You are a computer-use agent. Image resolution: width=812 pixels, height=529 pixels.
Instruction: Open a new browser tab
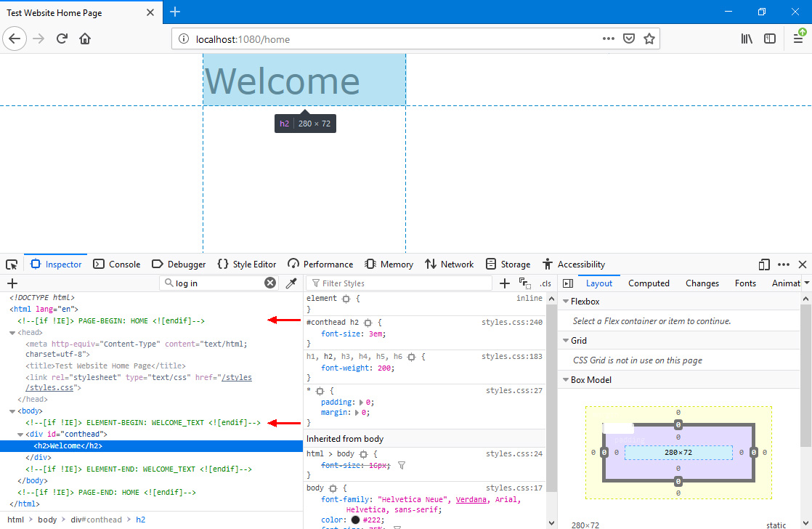coord(175,12)
